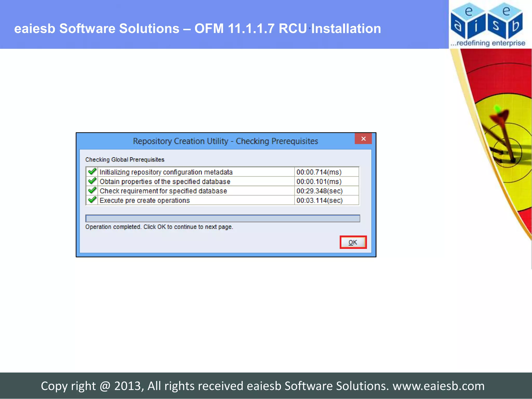The width and height of the screenshot is (532, 399).
Task: Click the eaiesb cube logo
Action: [487, 21]
